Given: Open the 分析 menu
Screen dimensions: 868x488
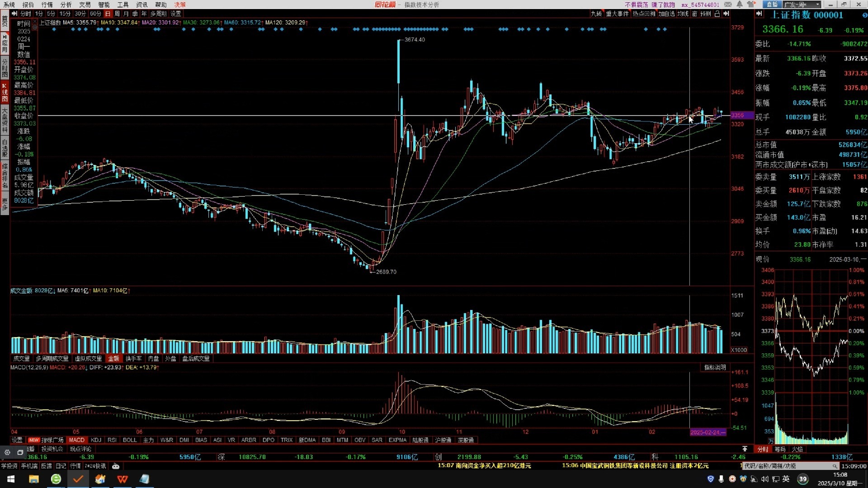Looking at the screenshot, I should (66, 5).
